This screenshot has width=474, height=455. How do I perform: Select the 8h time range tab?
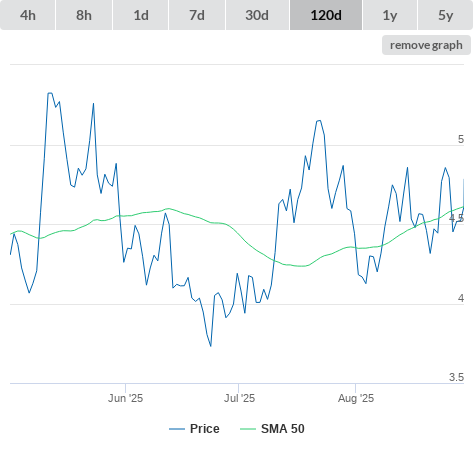click(x=84, y=15)
